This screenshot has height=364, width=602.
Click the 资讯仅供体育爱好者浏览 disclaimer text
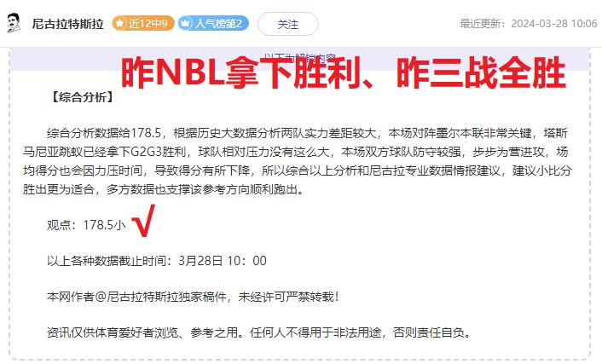coord(260,332)
